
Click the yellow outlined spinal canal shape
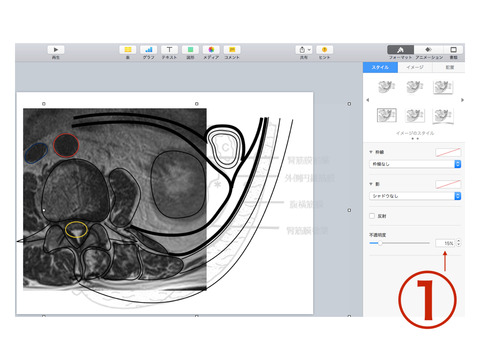pyautogui.click(x=76, y=230)
